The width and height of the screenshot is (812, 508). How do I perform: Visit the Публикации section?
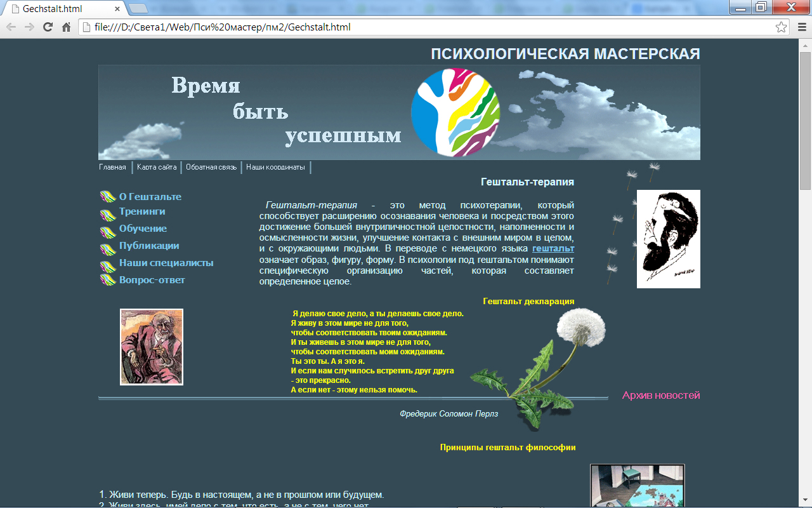[149, 246]
